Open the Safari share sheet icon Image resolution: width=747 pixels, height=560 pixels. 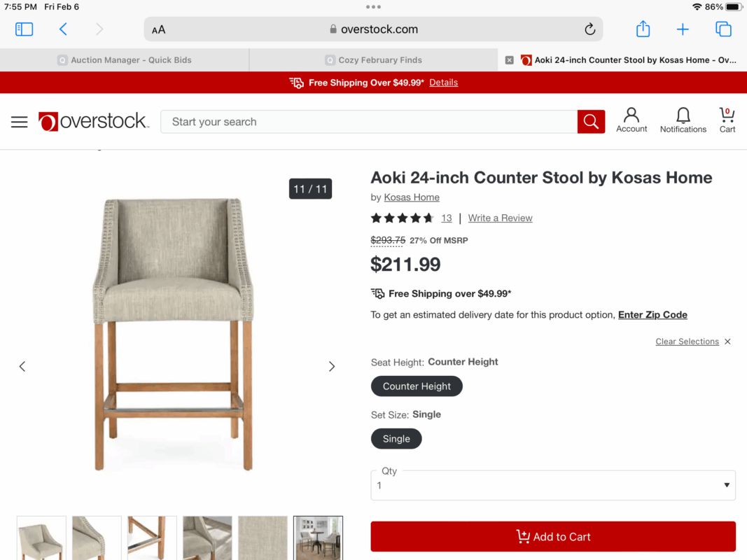point(643,29)
